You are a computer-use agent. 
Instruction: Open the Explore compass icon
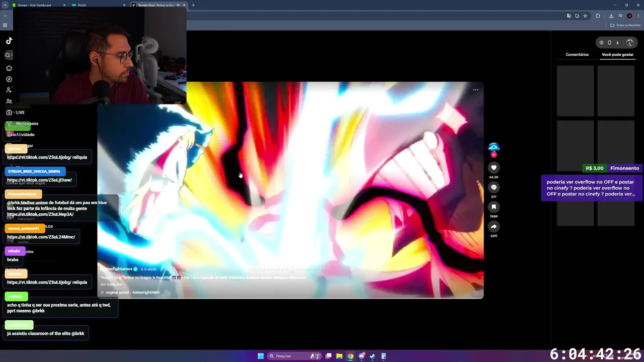tap(9, 79)
